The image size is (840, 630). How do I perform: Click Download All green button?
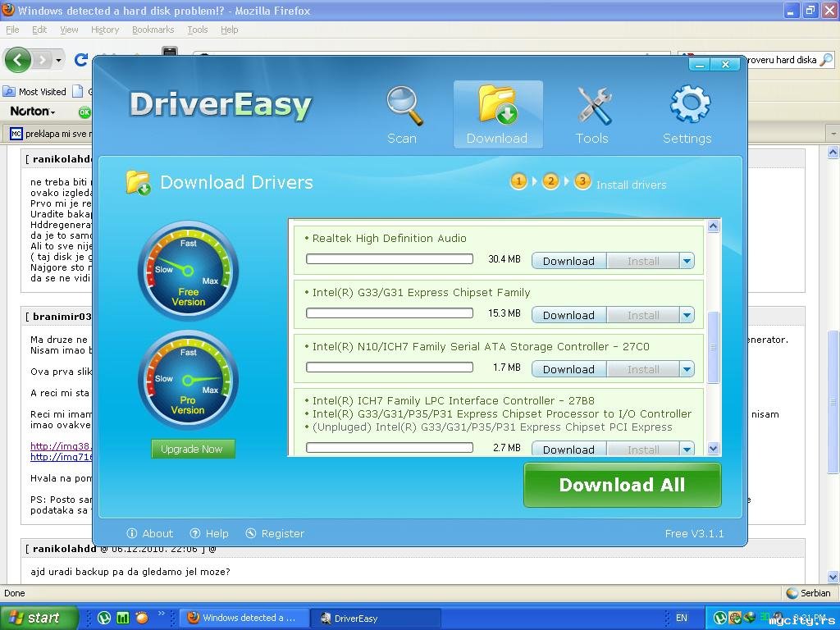pyautogui.click(x=623, y=485)
